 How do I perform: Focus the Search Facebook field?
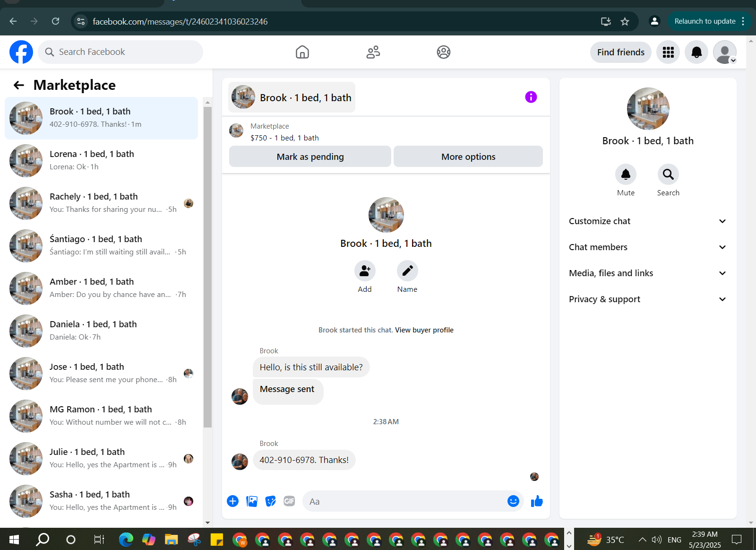click(120, 52)
